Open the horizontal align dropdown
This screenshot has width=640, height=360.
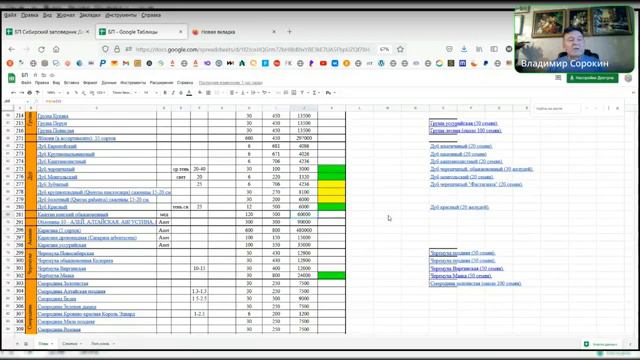(233, 93)
